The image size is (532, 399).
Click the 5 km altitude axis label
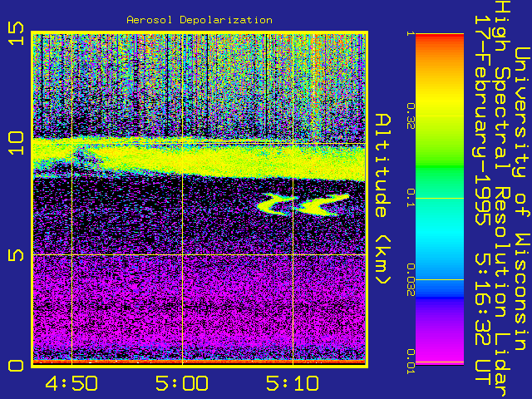(x=17, y=255)
